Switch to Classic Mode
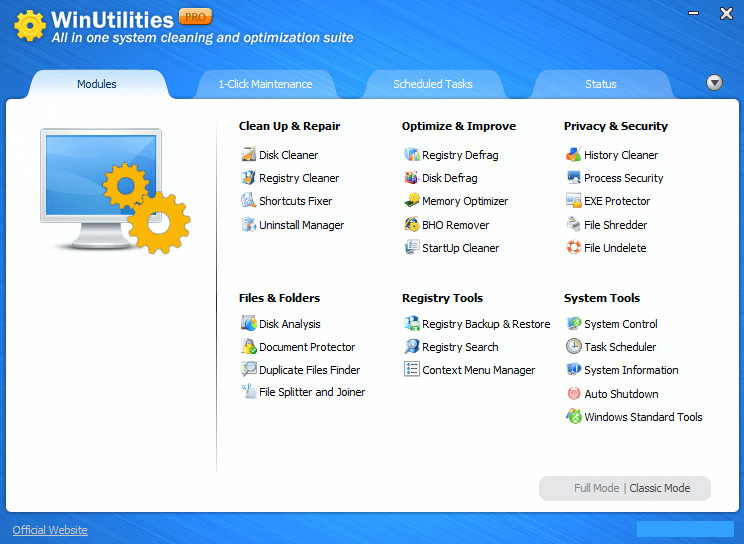This screenshot has height=544, width=744. pos(660,488)
